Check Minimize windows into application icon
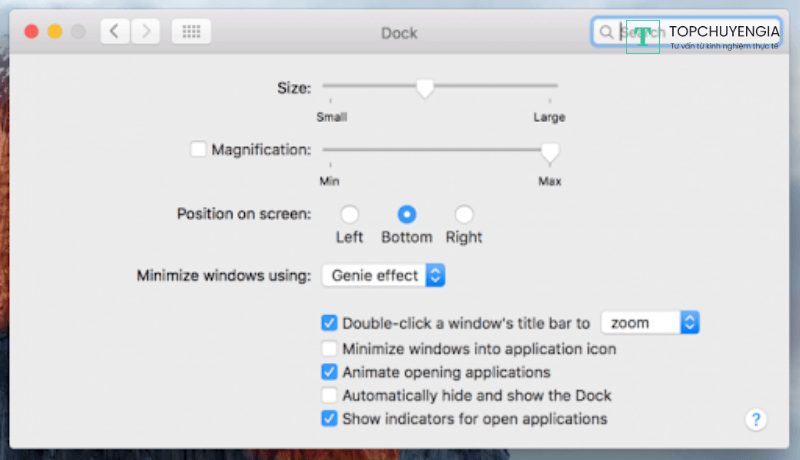800x460 pixels. [329, 349]
